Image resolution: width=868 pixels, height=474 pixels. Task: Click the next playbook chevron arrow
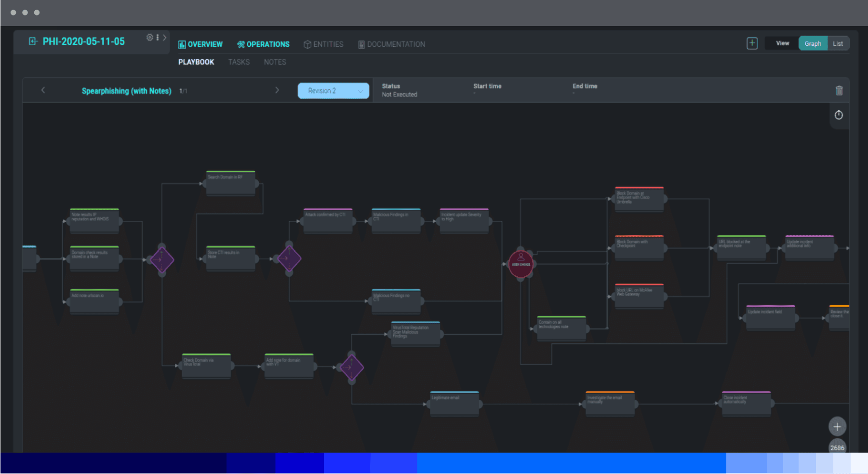[x=277, y=90]
